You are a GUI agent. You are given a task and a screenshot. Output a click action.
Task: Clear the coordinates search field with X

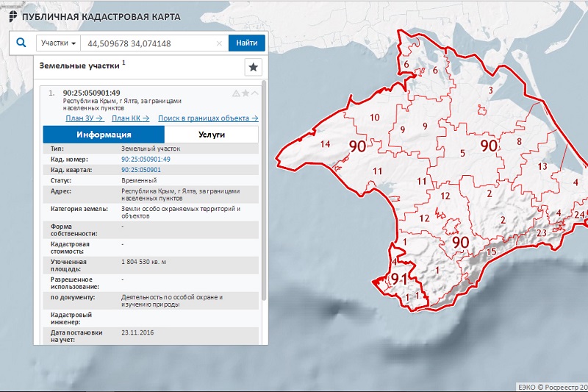pos(219,43)
